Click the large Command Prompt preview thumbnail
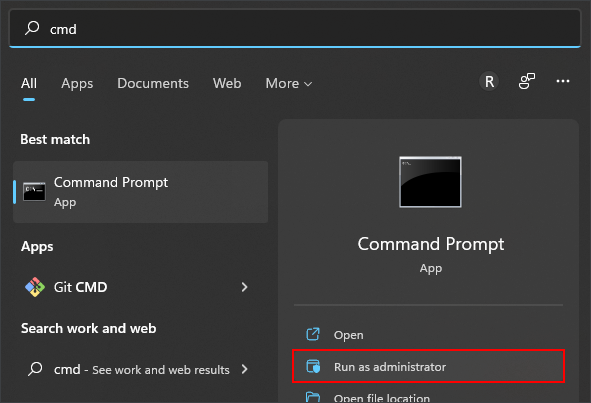 [430, 182]
